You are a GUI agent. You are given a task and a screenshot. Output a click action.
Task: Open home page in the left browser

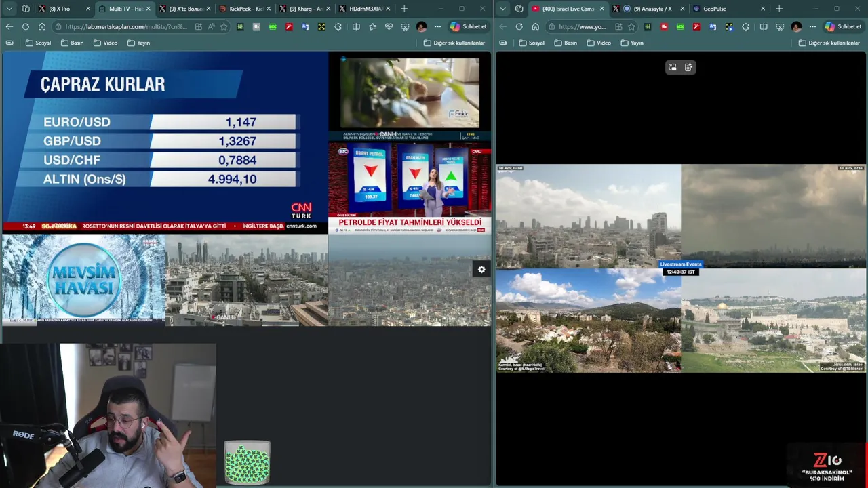tap(42, 26)
